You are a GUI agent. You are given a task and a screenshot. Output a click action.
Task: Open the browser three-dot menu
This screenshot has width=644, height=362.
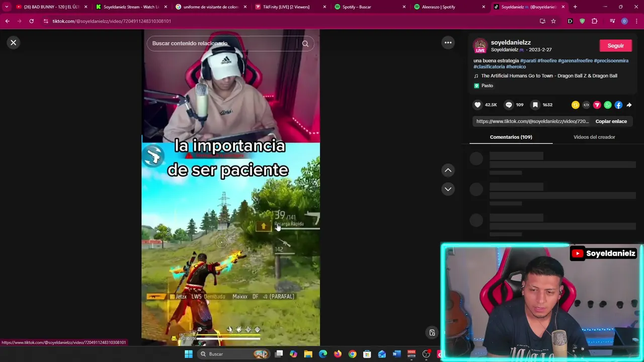click(x=636, y=21)
